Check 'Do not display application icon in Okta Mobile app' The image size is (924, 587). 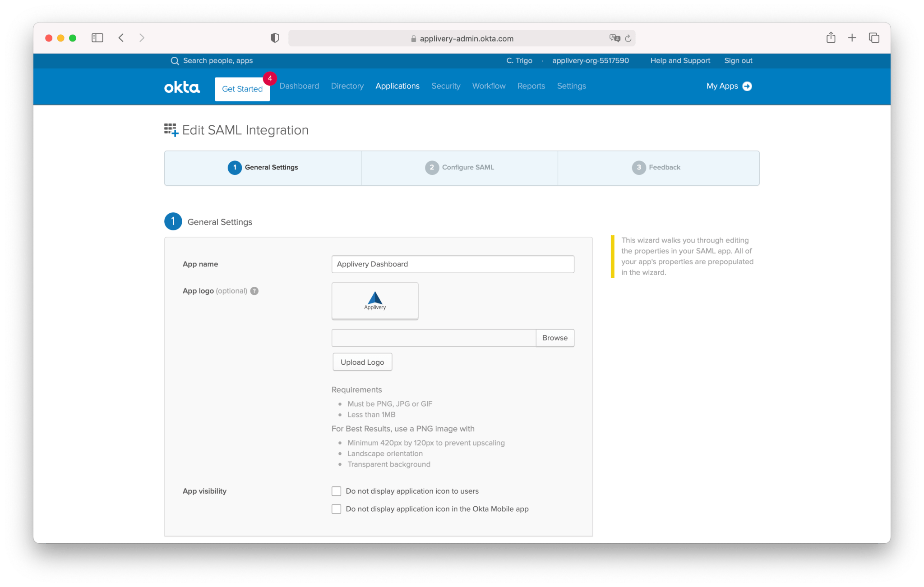click(x=336, y=509)
